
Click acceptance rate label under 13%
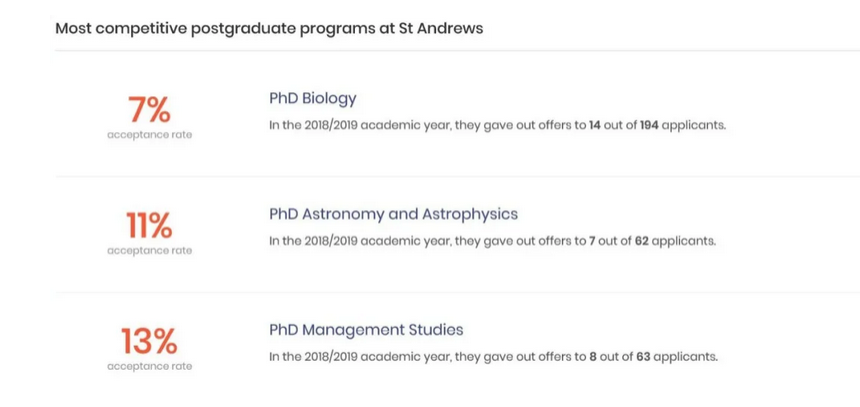[150, 366]
